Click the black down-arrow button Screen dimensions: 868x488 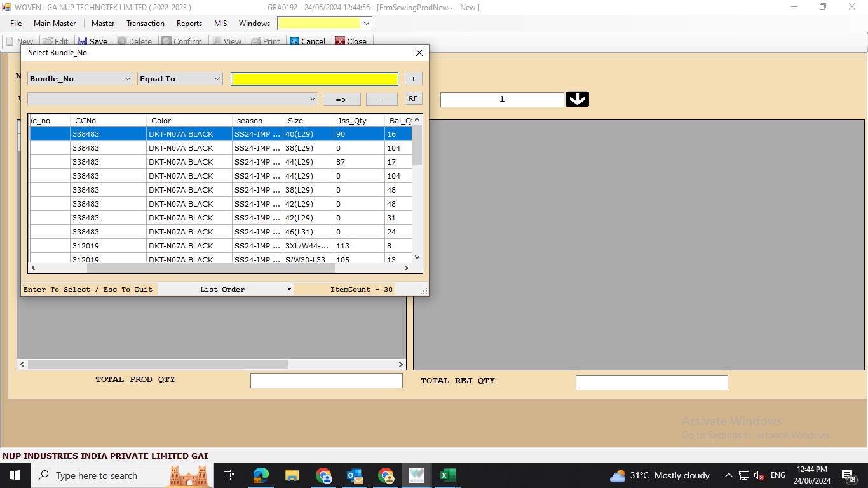[x=577, y=99]
